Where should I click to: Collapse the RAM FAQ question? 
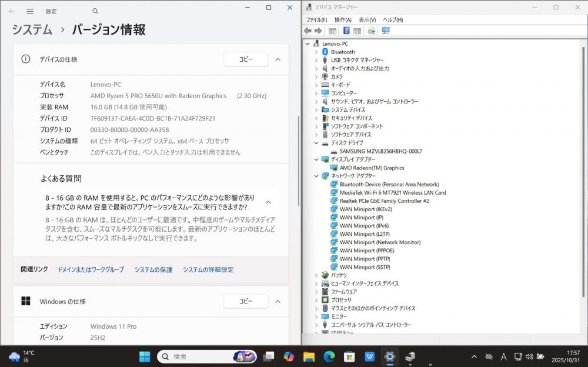(268, 202)
